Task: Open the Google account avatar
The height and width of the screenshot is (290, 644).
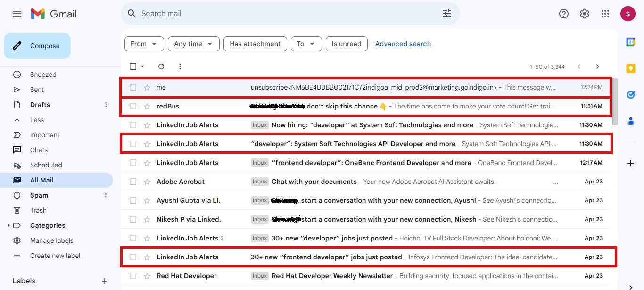Action: (x=628, y=14)
